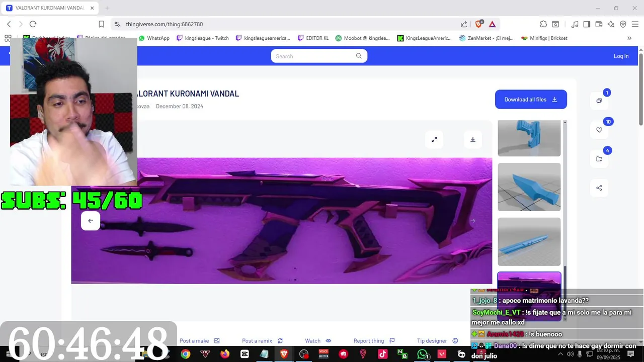Open Leo AI sparkle icon
This screenshot has height=362, width=644.
coord(611,24)
